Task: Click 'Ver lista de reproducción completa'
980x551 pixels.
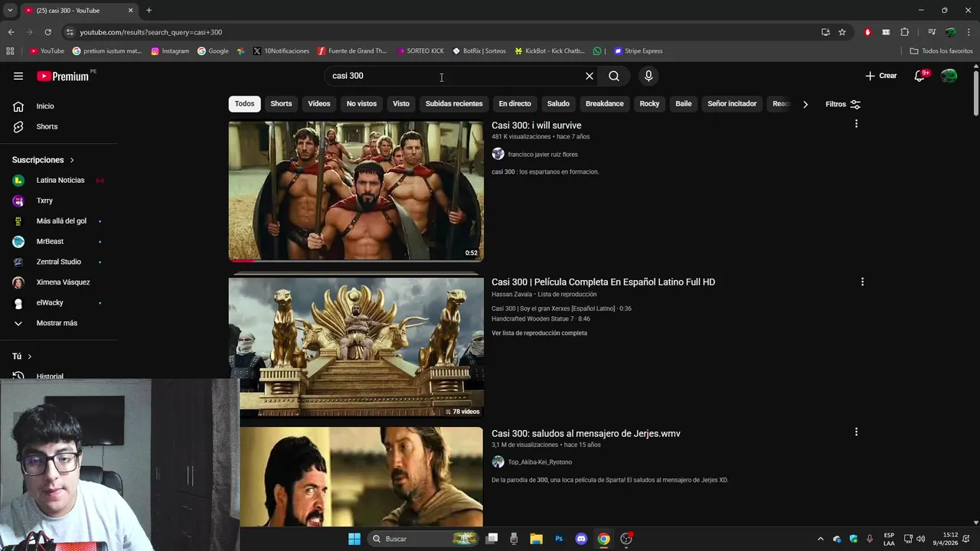Action: click(x=539, y=334)
